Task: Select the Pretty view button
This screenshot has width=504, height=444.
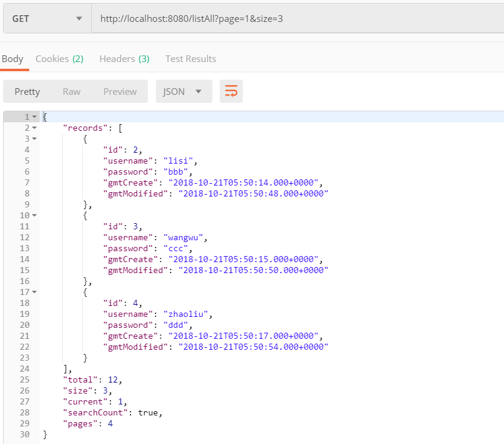Action: pos(27,92)
